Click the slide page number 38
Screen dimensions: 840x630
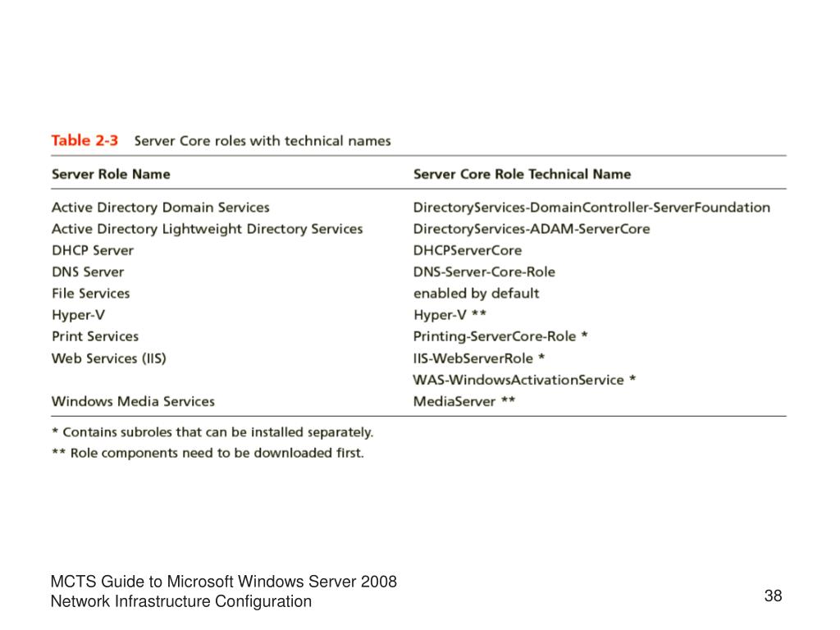pos(773,596)
